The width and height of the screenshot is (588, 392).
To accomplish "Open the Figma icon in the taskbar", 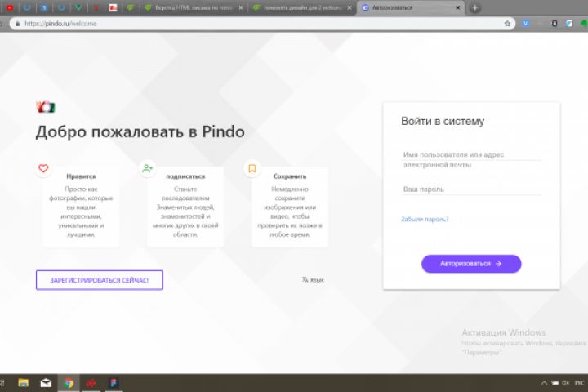I will pyautogui.click(x=114, y=383).
